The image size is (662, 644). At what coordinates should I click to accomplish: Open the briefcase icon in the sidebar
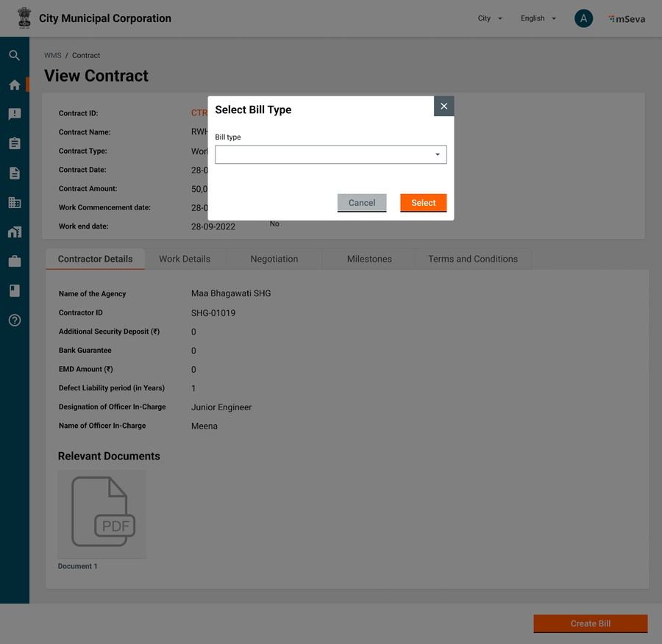(14, 261)
